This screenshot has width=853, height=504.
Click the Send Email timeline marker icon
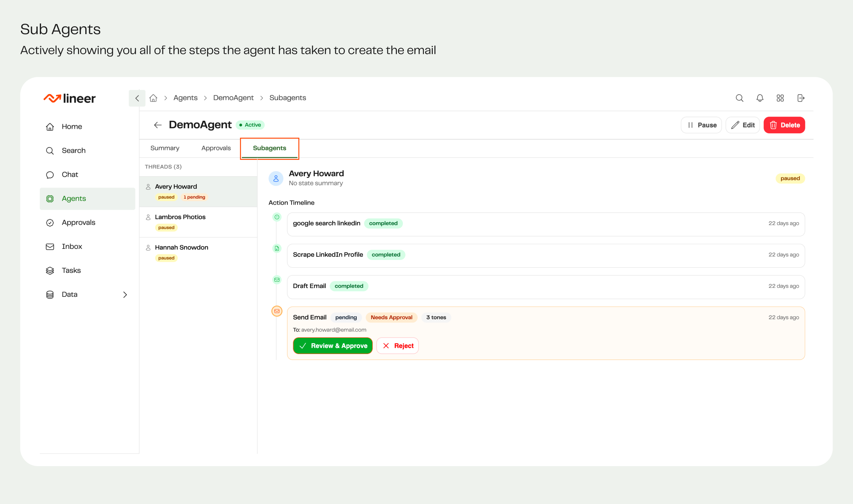click(x=277, y=311)
